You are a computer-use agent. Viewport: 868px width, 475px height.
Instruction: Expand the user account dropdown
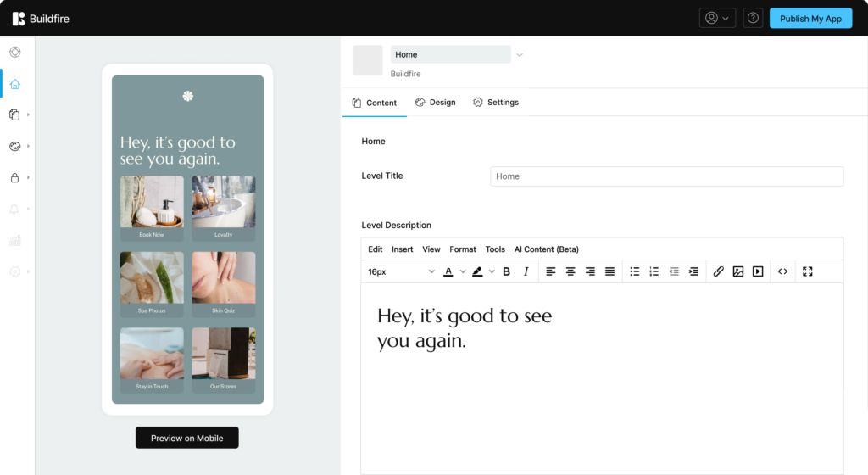coord(717,18)
